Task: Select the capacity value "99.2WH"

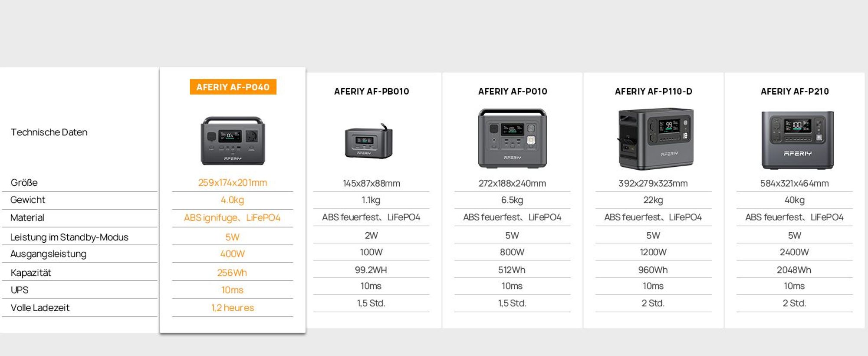Action: pos(371,270)
